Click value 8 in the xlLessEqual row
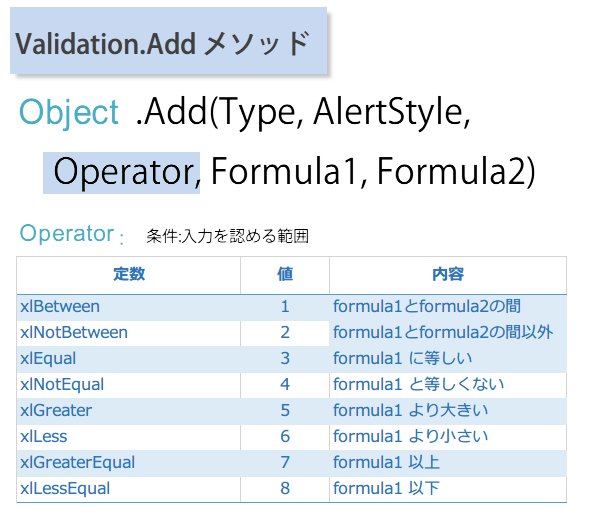The image size is (600, 521). pyautogui.click(x=285, y=488)
